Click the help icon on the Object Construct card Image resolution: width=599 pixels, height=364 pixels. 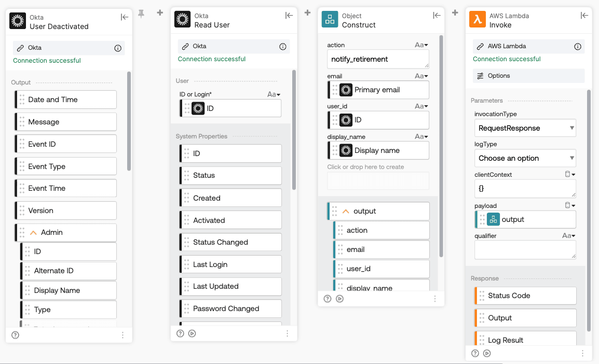click(328, 299)
